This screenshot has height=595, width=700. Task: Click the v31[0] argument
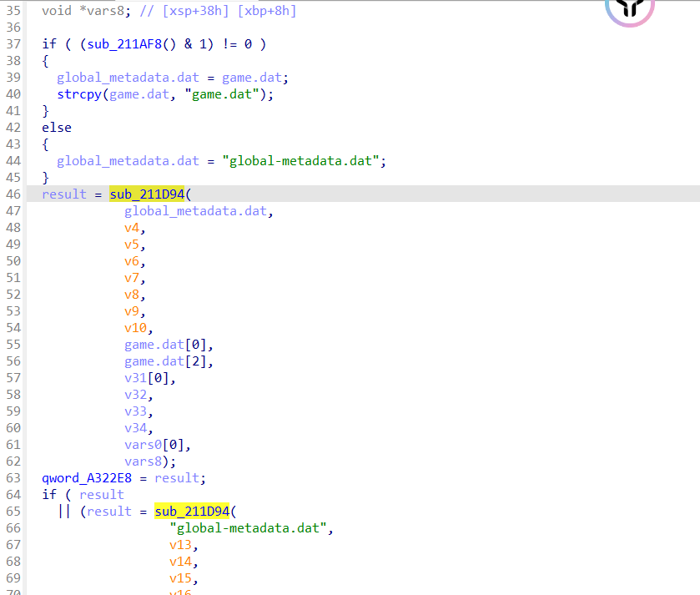147,378
